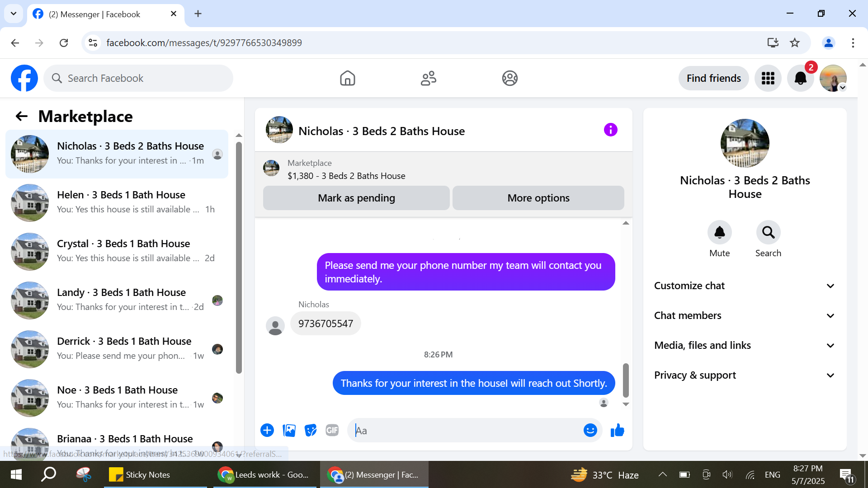Click the chat message scrollbar

point(626,380)
